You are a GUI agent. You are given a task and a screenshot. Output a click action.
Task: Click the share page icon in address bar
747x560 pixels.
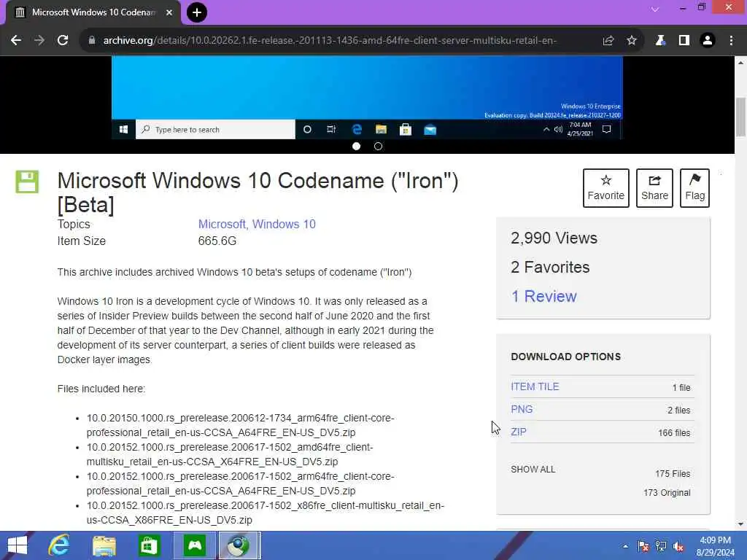pyautogui.click(x=608, y=41)
